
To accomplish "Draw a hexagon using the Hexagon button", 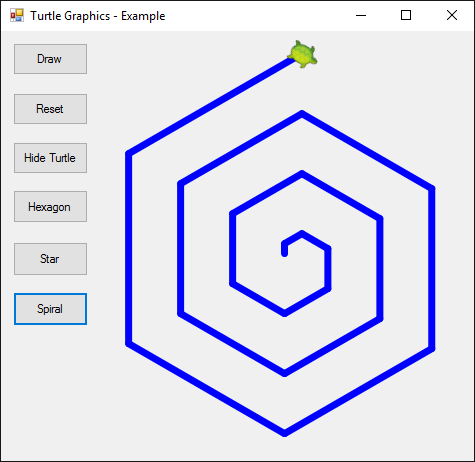I will click(x=50, y=207).
